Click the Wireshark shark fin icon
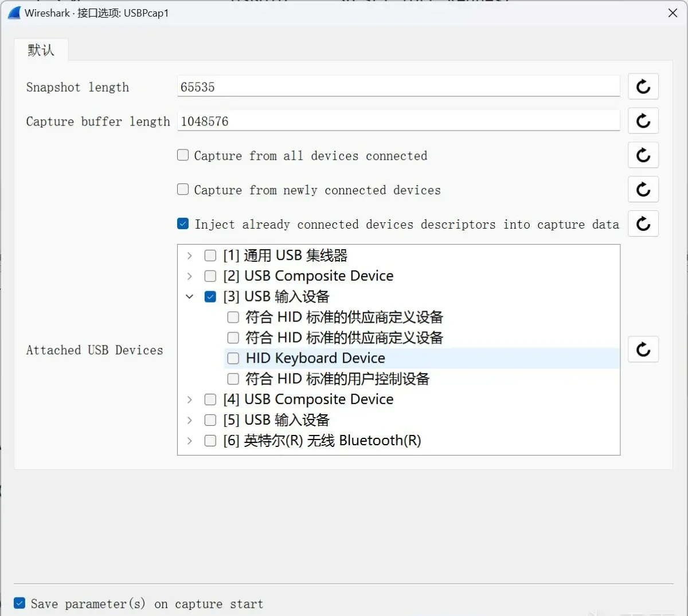This screenshot has height=616, width=688. (14, 13)
